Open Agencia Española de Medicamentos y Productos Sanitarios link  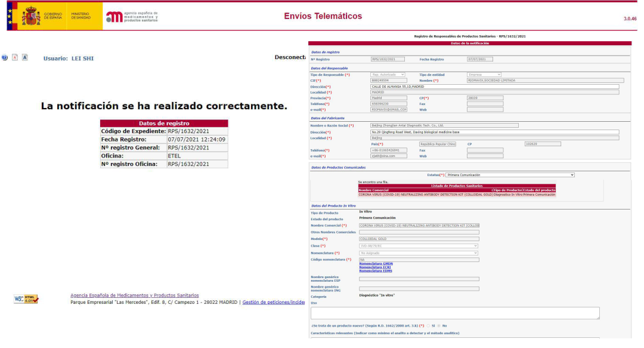pyautogui.click(x=134, y=295)
